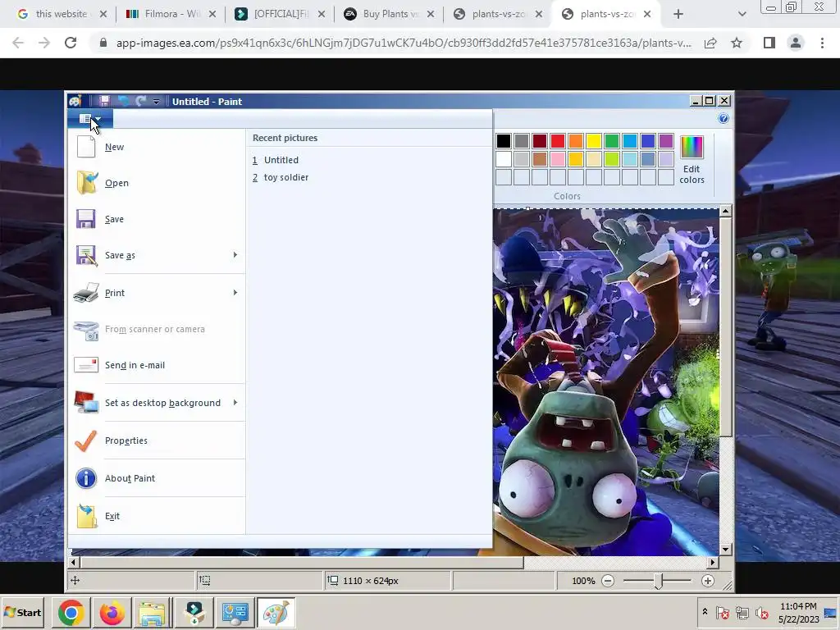Click the Exit icon
The width and height of the screenshot is (840, 630).
87,516
